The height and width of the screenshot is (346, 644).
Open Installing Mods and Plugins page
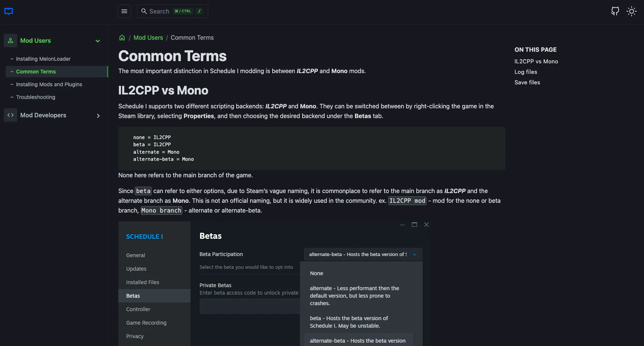pyautogui.click(x=49, y=84)
